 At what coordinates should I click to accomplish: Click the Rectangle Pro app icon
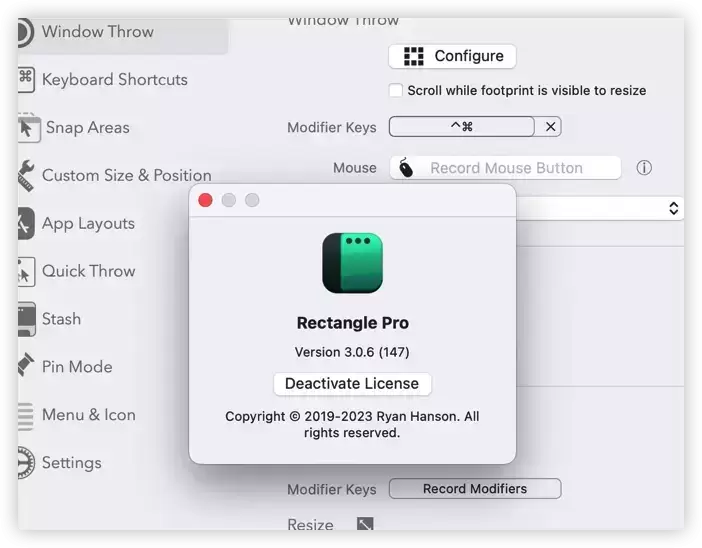(x=352, y=263)
